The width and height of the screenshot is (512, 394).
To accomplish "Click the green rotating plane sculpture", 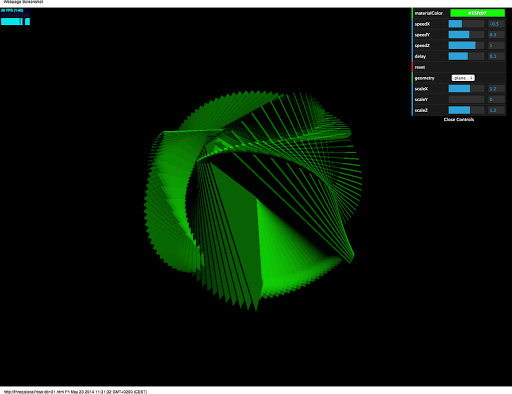I will pos(253,200).
